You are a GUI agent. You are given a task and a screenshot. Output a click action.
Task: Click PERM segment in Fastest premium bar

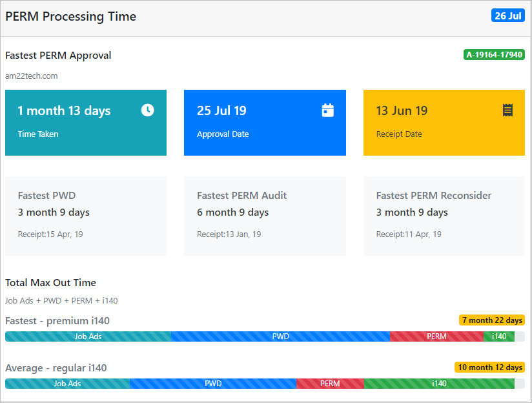436,336
